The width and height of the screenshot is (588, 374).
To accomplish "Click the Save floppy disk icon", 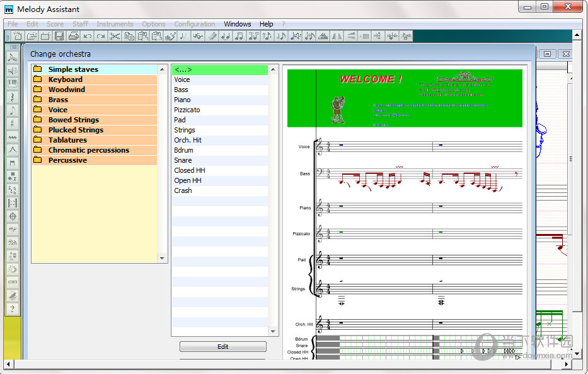I will pyautogui.click(x=59, y=36).
